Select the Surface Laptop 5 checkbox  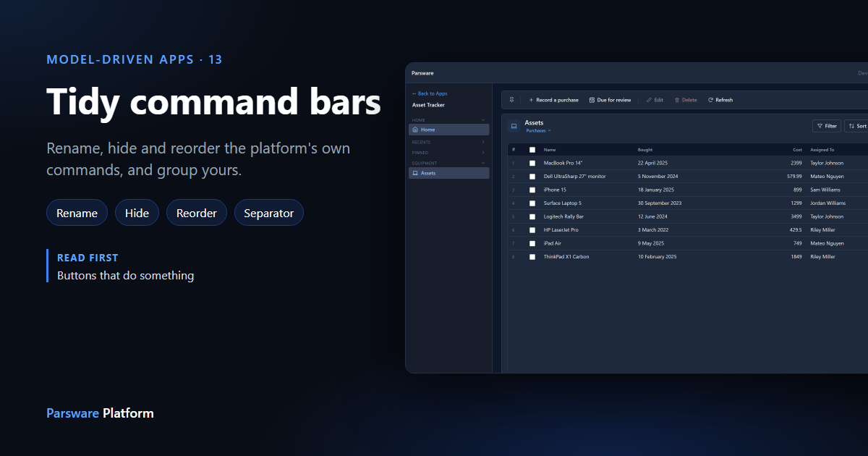[x=532, y=203]
